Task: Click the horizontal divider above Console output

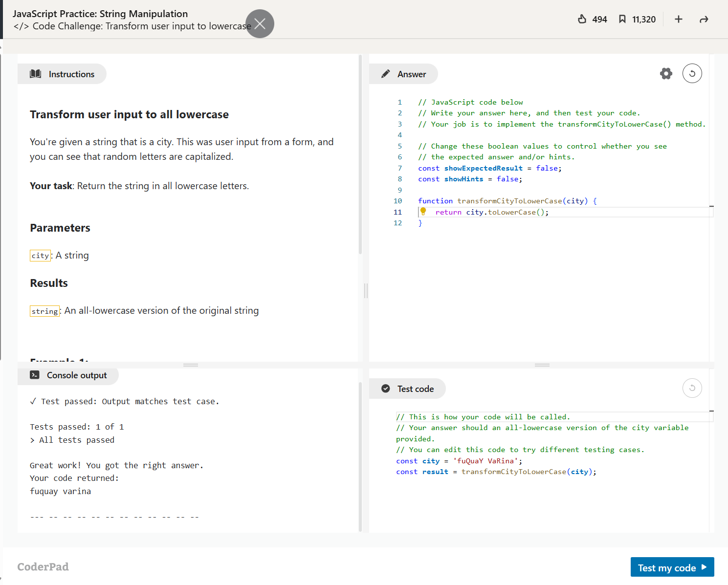Action: [x=190, y=365]
